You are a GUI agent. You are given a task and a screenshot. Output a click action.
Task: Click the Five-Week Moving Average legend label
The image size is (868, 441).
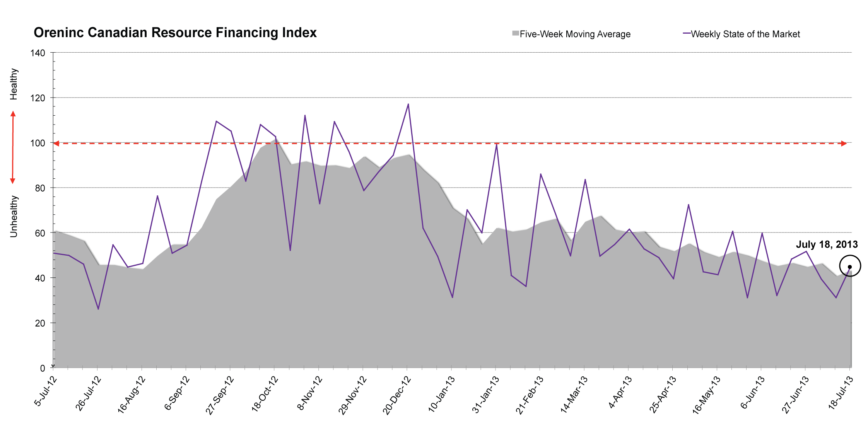[575, 34]
